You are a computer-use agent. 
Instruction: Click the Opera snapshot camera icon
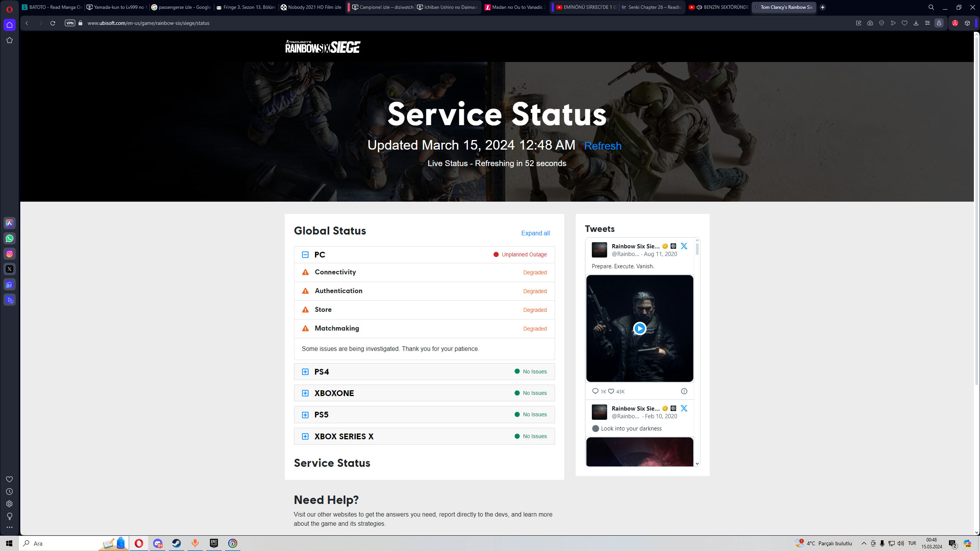pyautogui.click(x=870, y=23)
